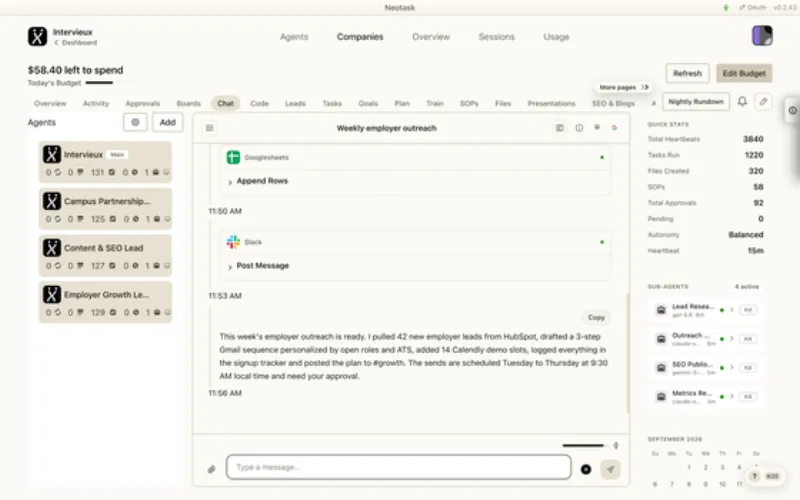
Task: Click the dot icon beside chat info
Action: pyautogui.click(x=597, y=128)
